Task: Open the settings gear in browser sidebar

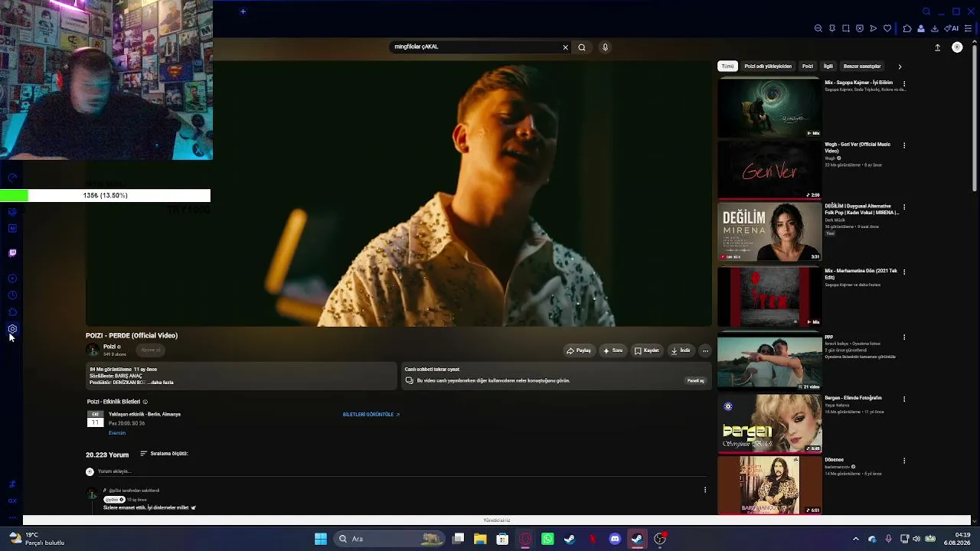Action: click(12, 329)
